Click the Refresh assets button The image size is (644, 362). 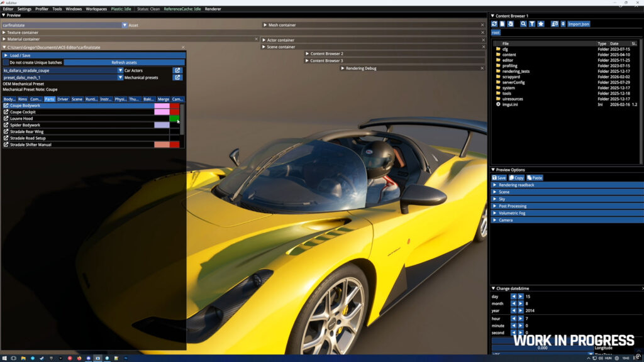126,63
